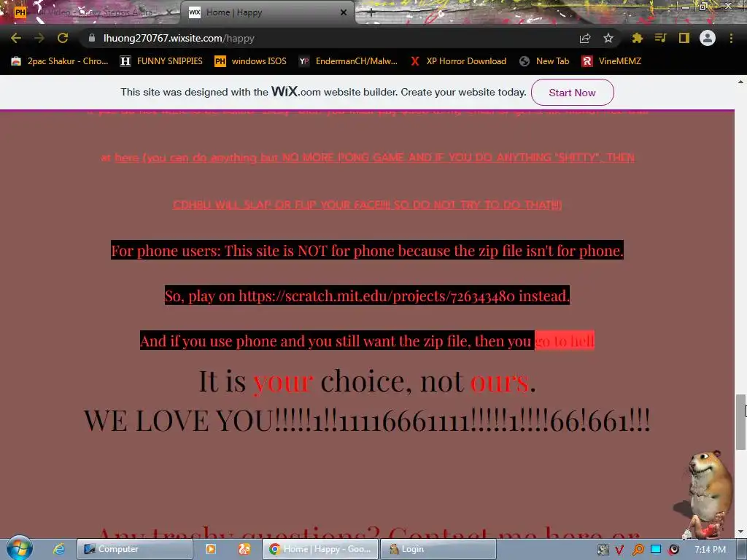View site info via the padlock icon
This screenshot has height=560, width=747.
tap(92, 38)
